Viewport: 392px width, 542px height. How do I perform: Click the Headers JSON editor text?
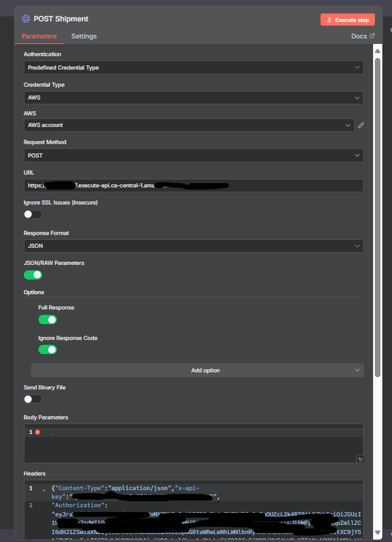[x=194, y=510]
